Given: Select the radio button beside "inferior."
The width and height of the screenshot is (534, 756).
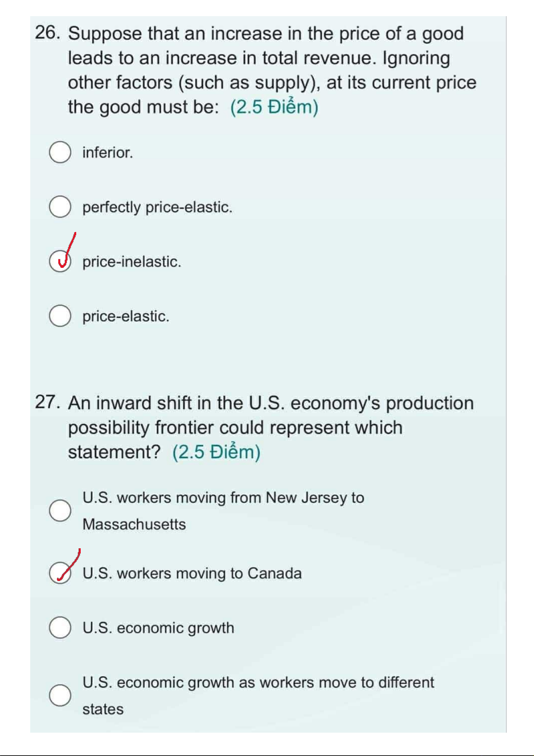Looking at the screenshot, I should point(60,153).
